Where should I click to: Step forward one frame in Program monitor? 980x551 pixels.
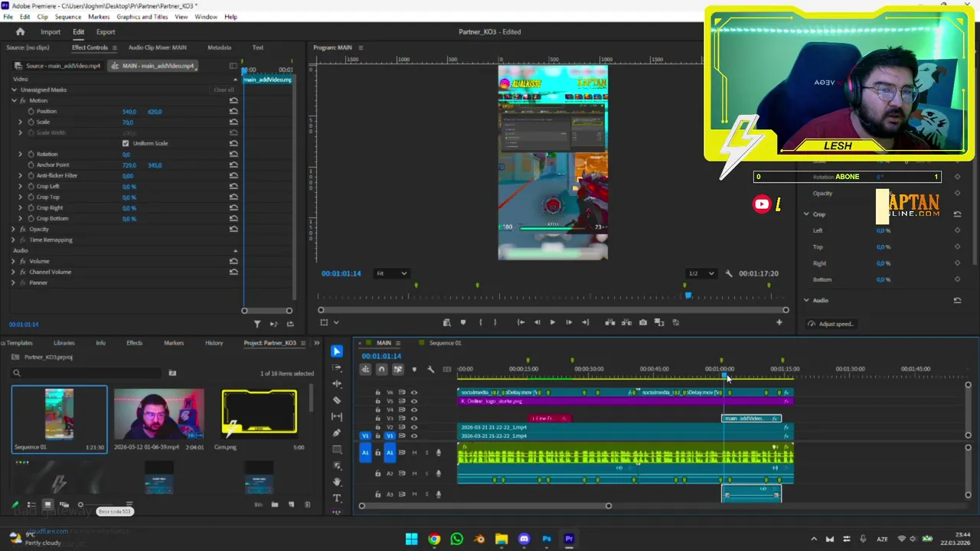click(x=568, y=322)
